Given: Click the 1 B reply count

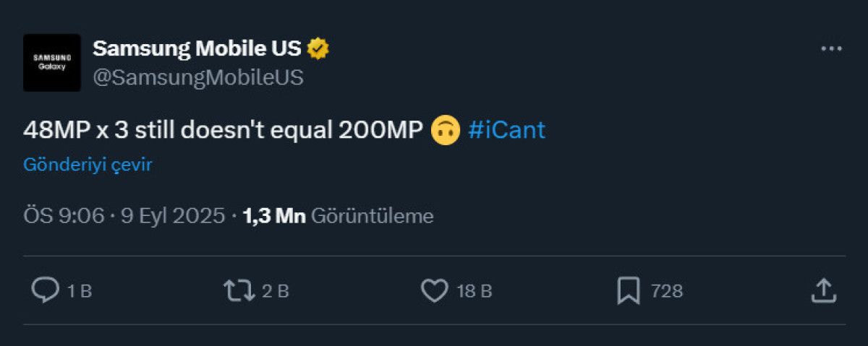Looking at the screenshot, I should coord(80,291).
